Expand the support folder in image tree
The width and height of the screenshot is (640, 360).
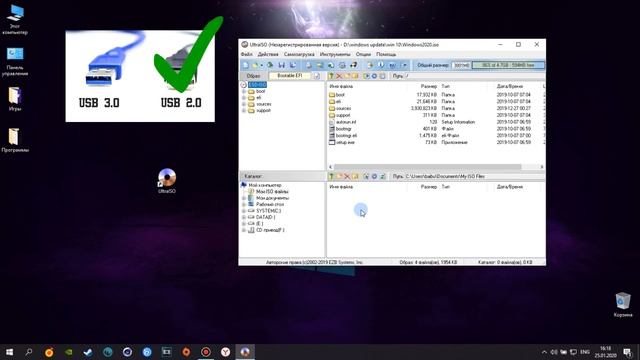coord(244,111)
